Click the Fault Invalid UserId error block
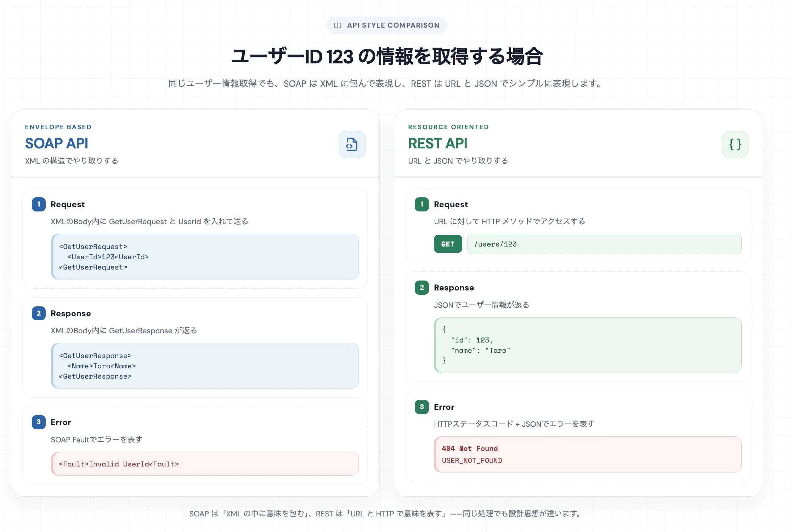Screen dimensions: 792x532 click(x=205, y=464)
